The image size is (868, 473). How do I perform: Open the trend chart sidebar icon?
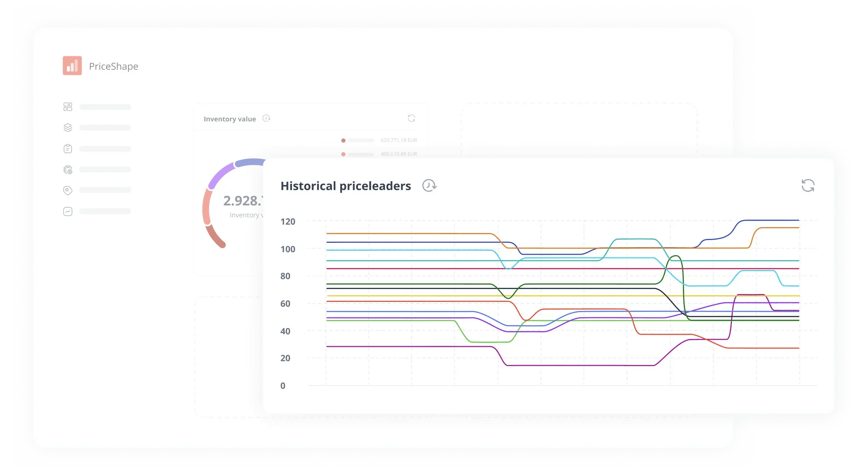click(x=68, y=211)
